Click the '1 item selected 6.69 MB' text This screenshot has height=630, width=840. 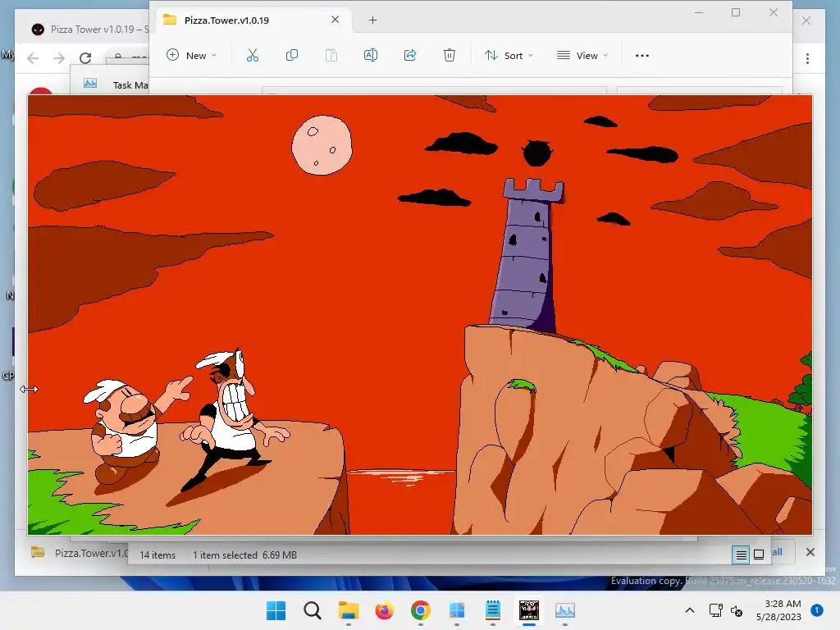[x=244, y=555]
